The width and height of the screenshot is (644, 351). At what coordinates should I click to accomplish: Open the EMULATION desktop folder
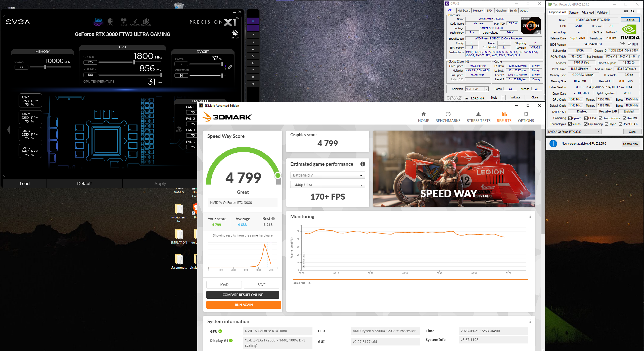[179, 236]
